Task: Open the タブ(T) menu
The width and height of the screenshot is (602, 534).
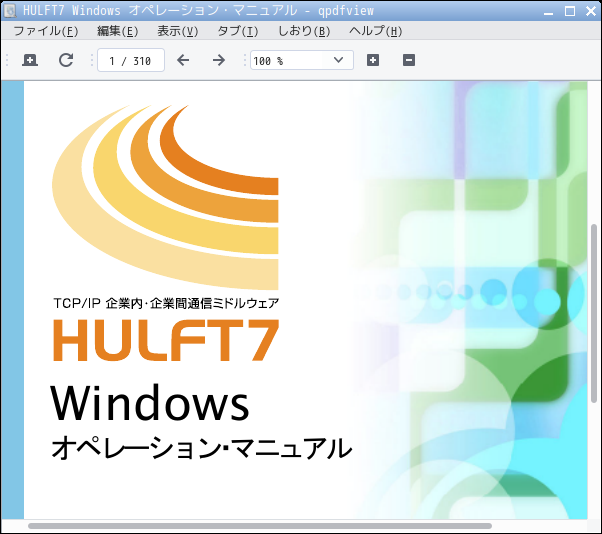Action: coord(238,31)
